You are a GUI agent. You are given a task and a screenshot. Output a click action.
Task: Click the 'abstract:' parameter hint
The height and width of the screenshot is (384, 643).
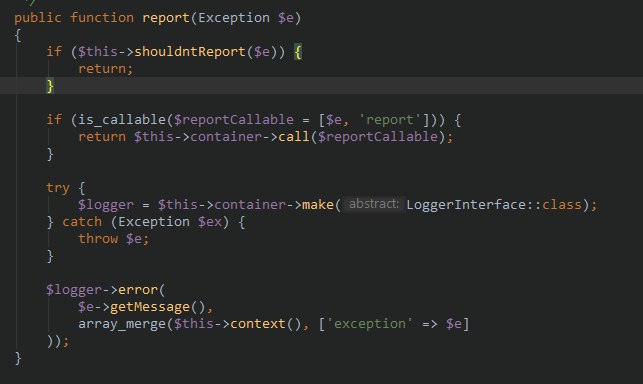(x=374, y=204)
